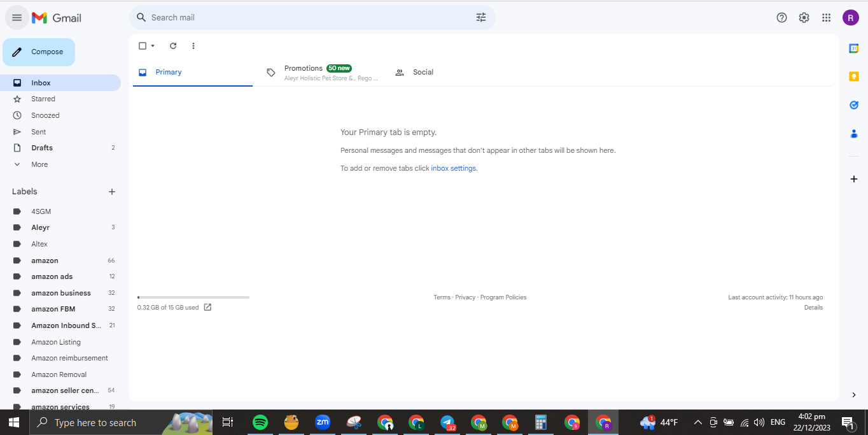The width and height of the screenshot is (868, 435).
Task: Open the Terms link
Action: pyautogui.click(x=442, y=297)
